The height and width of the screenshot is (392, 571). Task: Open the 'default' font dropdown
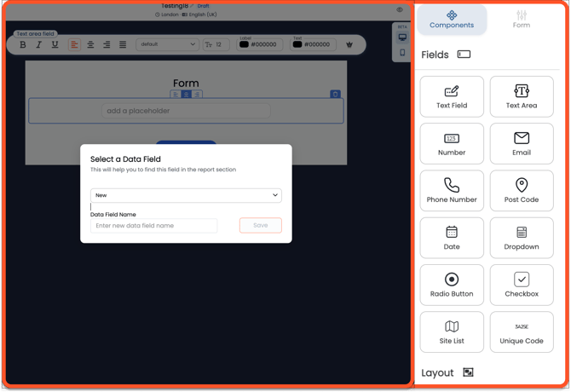[167, 44]
